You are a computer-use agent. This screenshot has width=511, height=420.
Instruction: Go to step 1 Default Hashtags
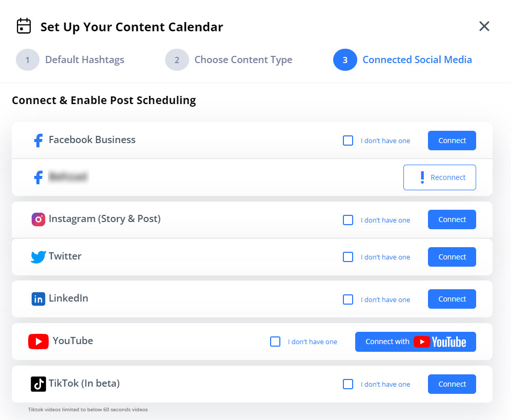[28, 60]
